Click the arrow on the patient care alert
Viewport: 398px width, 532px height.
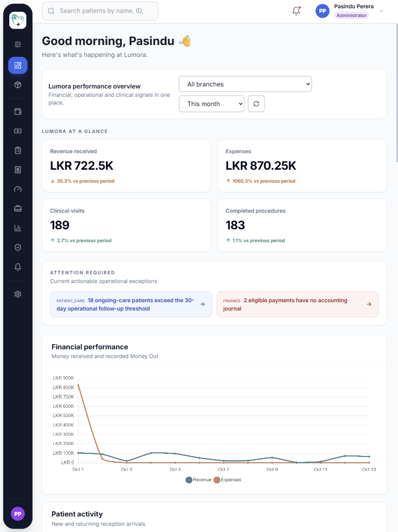click(203, 304)
